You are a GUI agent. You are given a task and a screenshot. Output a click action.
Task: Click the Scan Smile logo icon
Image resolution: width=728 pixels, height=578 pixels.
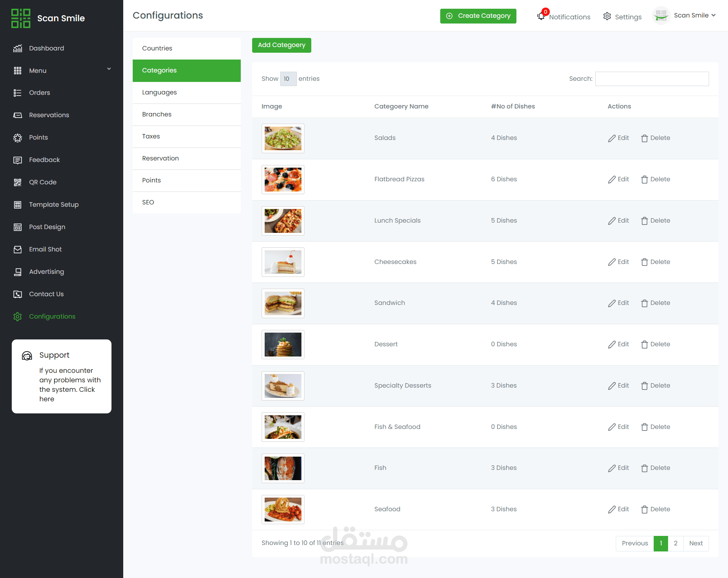click(x=21, y=18)
